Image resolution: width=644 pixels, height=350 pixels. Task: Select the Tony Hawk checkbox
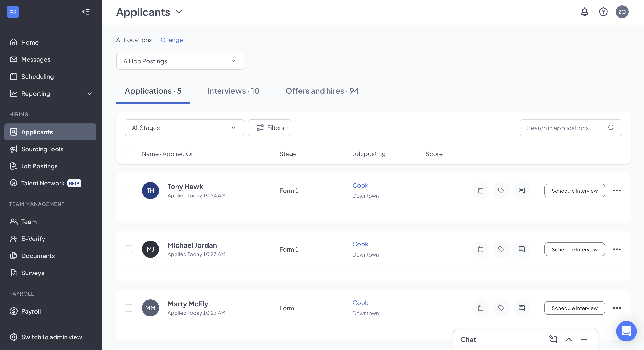[128, 191]
